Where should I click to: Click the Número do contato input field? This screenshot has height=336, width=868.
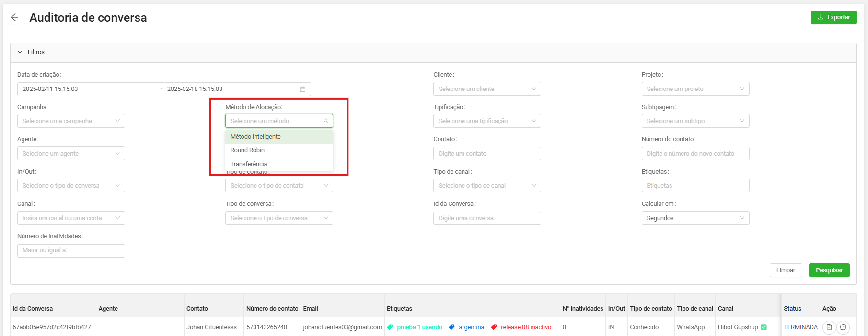(695, 154)
